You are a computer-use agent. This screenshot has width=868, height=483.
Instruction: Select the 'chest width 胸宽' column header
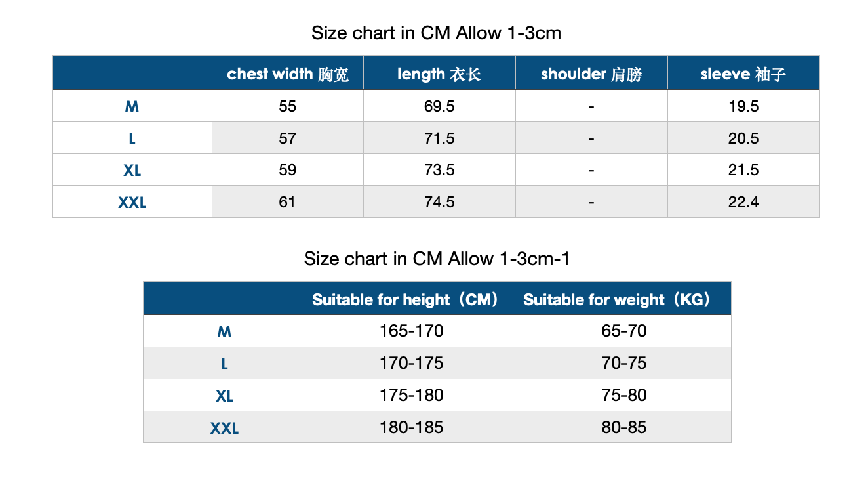pos(288,73)
